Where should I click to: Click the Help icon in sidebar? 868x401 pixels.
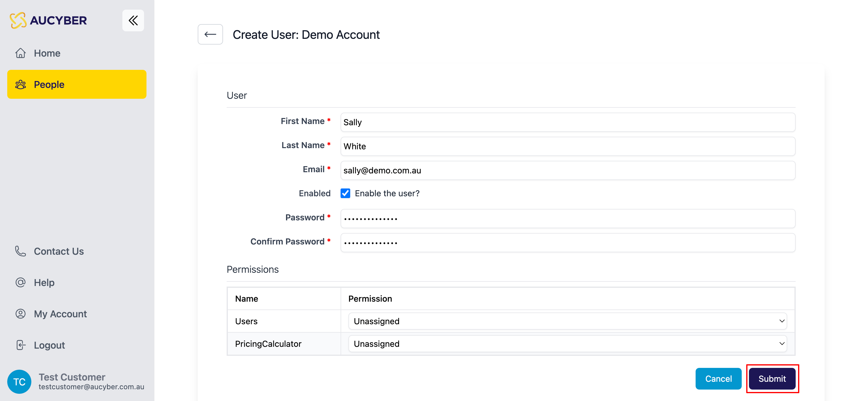point(20,282)
